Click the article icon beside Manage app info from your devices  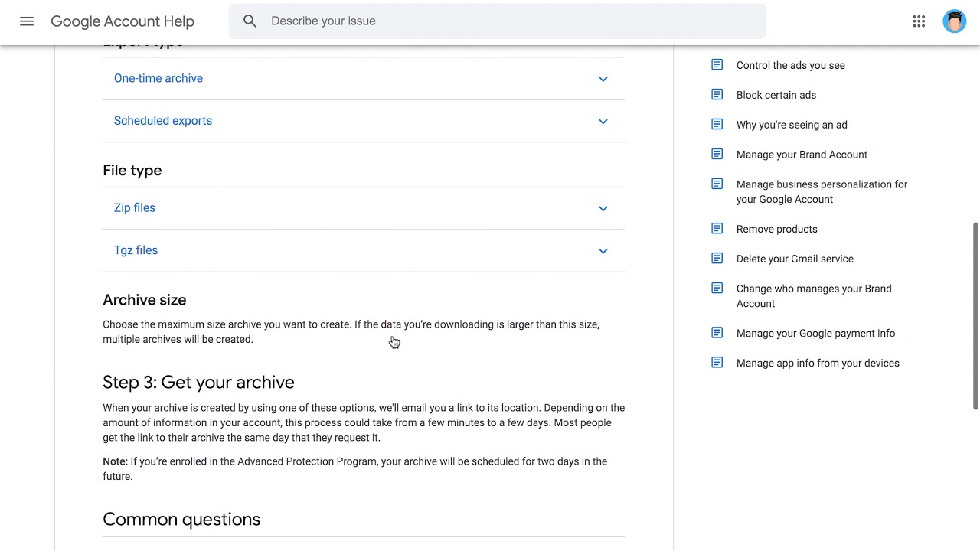coord(717,363)
